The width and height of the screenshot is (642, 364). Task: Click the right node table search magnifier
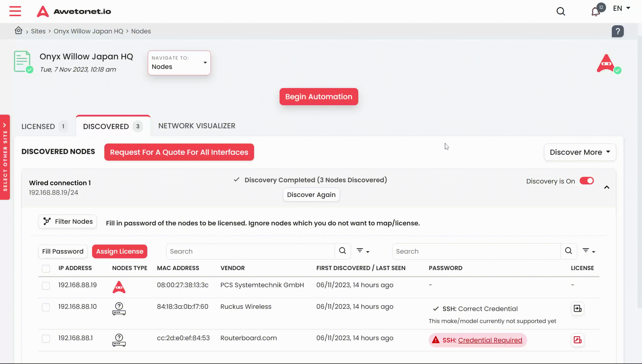(568, 251)
